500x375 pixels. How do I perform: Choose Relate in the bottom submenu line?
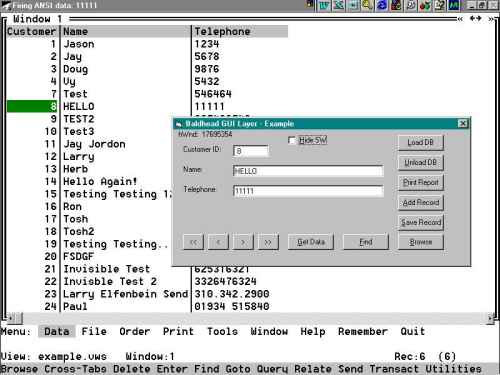313,369
